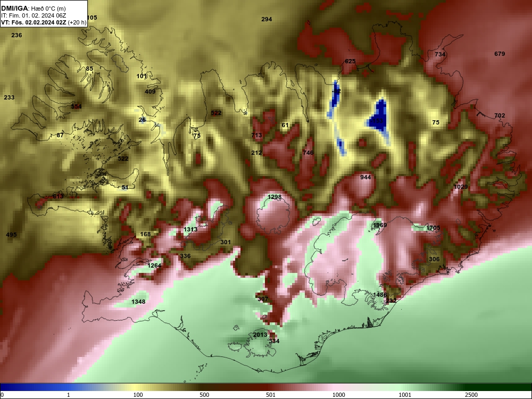
Task: Click the map value '168'
Action: pyautogui.click(x=145, y=234)
